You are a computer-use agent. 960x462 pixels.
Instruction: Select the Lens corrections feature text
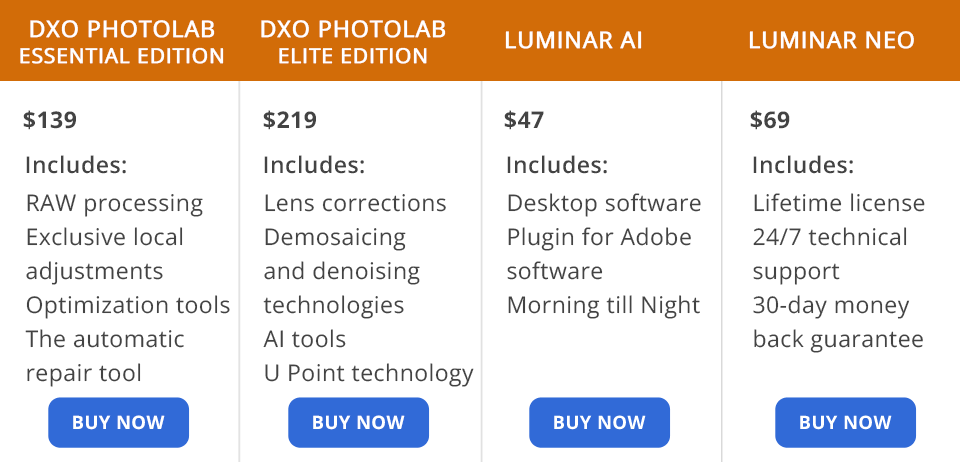[x=355, y=204]
